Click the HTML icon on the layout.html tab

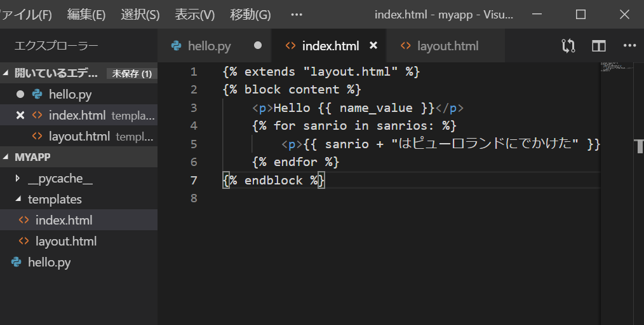pos(405,46)
